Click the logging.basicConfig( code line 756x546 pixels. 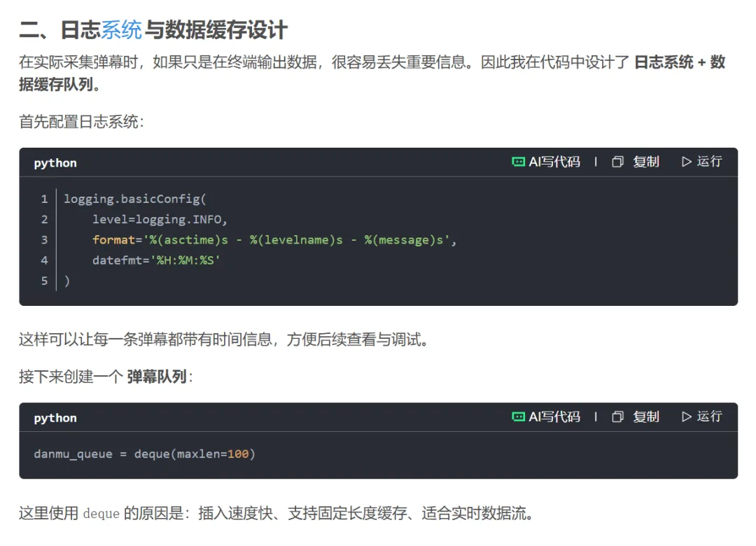[x=135, y=199]
